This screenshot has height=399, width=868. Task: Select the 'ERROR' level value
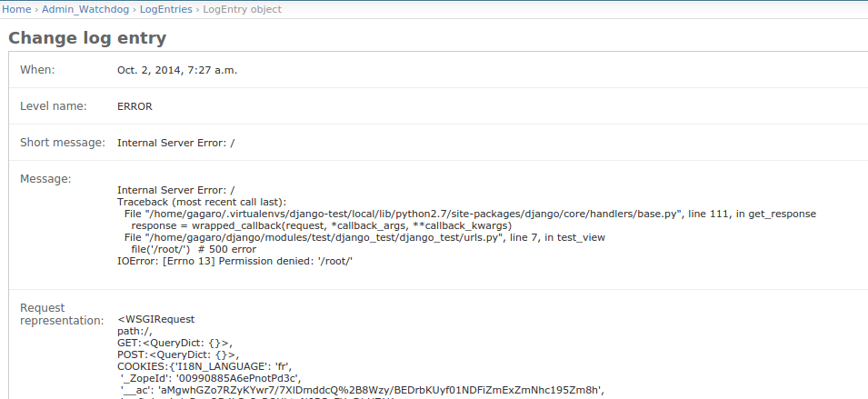(x=135, y=106)
